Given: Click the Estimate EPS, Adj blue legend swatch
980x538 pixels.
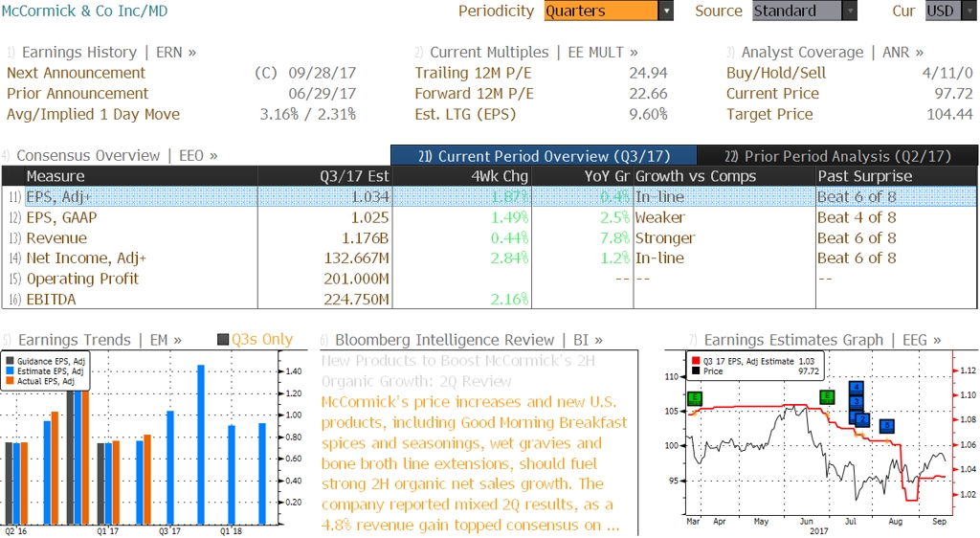Looking at the screenshot, I should point(10,371).
